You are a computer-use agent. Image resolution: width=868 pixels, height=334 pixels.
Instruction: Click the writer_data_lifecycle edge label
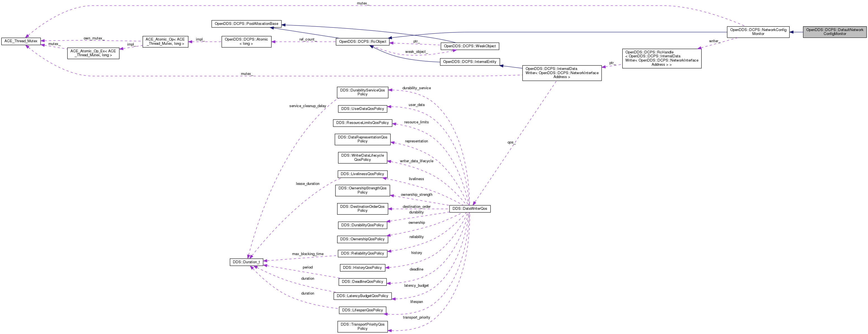417,161
